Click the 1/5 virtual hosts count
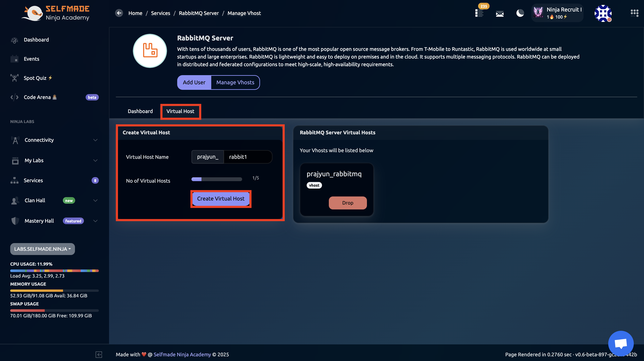Screen dimensions: 644x361 pos(256,178)
